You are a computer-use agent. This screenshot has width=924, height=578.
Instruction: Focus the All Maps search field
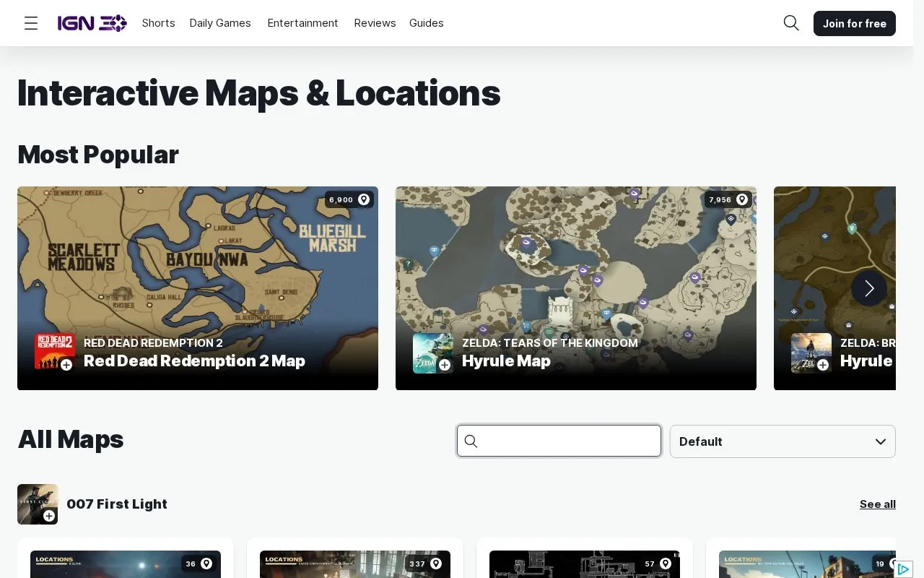(x=559, y=441)
